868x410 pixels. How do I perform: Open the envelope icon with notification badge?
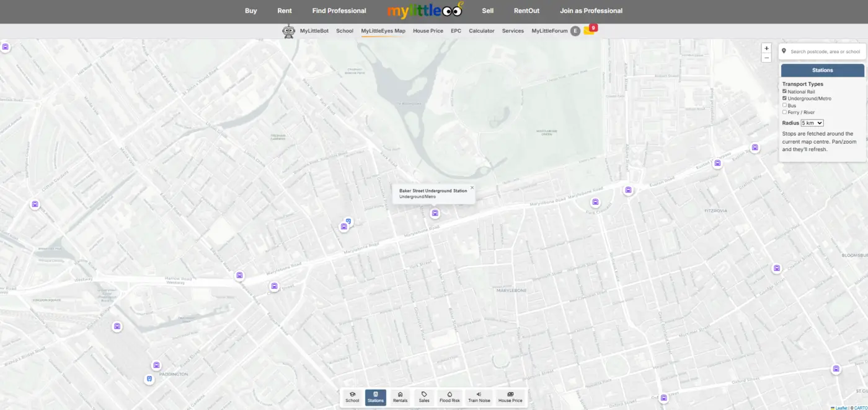pyautogui.click(x=589, y=29)
